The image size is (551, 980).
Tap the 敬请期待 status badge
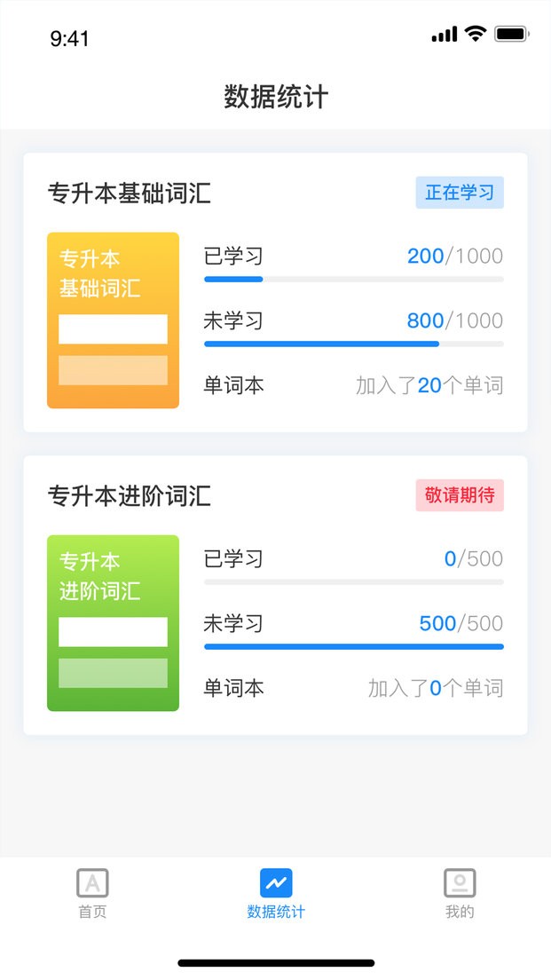pyautogui.click(x=460, y=495)
